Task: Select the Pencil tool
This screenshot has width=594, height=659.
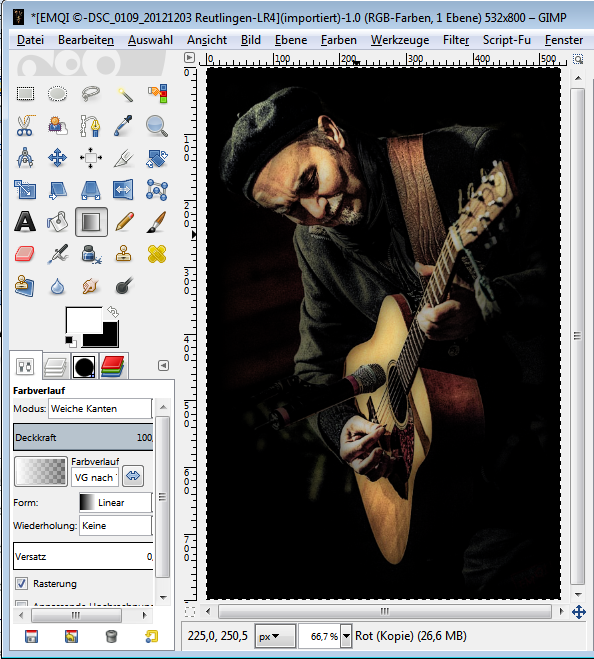Action: pyautogui.click(x=124, y=222)
